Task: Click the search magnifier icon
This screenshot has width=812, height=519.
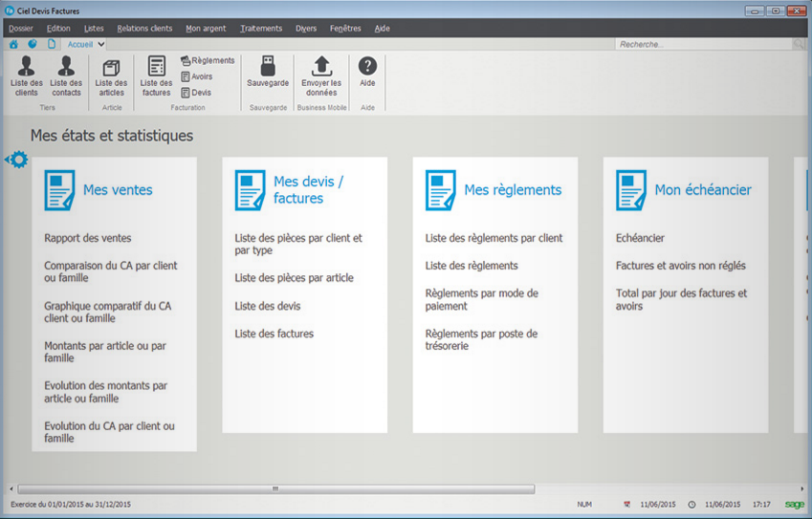Action: [799, 45]
